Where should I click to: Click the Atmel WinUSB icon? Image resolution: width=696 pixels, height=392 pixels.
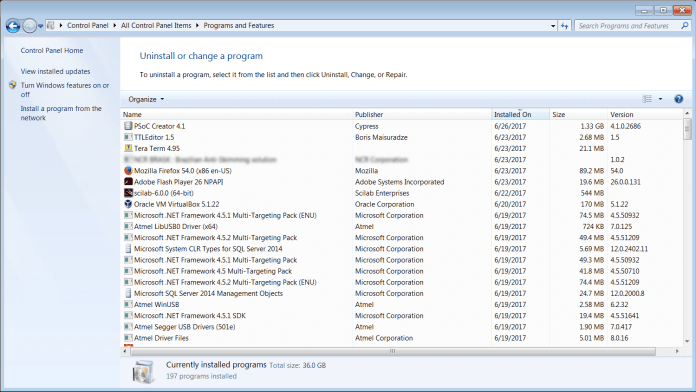[x=128, y=305]
